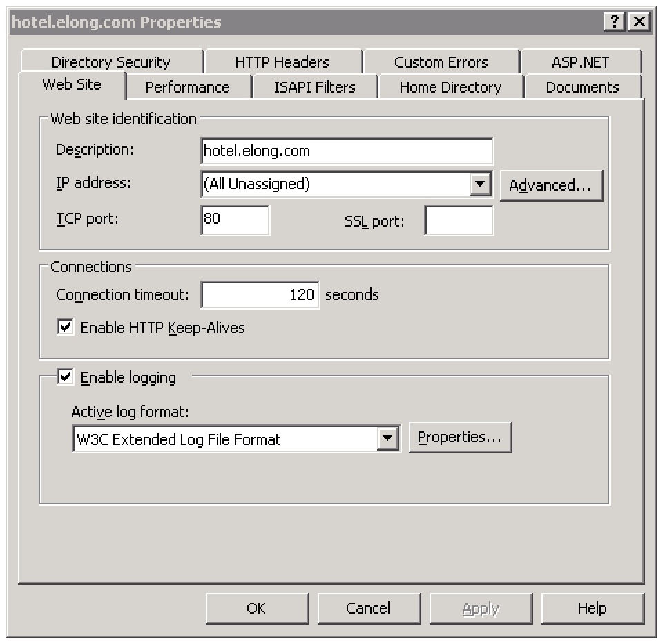Toggle Enable HTTP Keep-Alives checkbox
The width and height of the screenshot is (663, 644).
pyautogui.click(x=66, y=328)
